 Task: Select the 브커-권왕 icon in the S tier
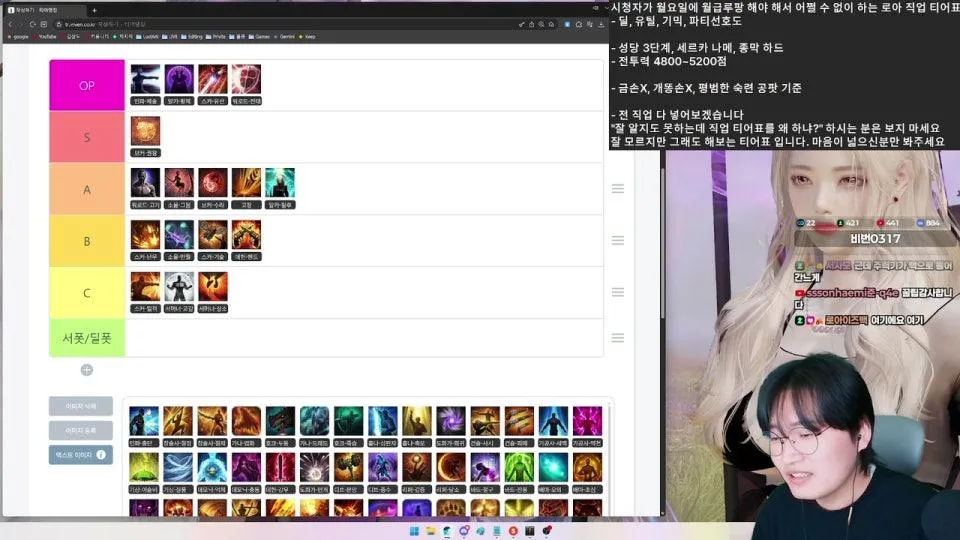(145, 131)
